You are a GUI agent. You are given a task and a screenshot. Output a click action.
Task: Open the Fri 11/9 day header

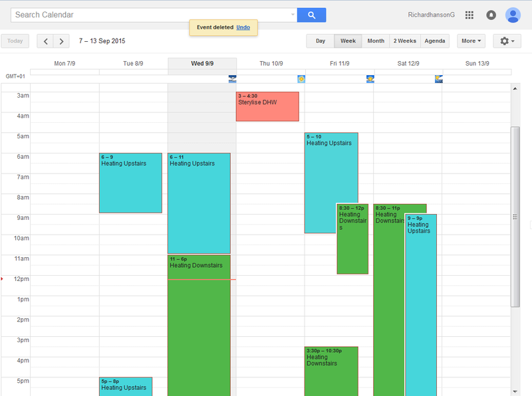pos(340,63)
